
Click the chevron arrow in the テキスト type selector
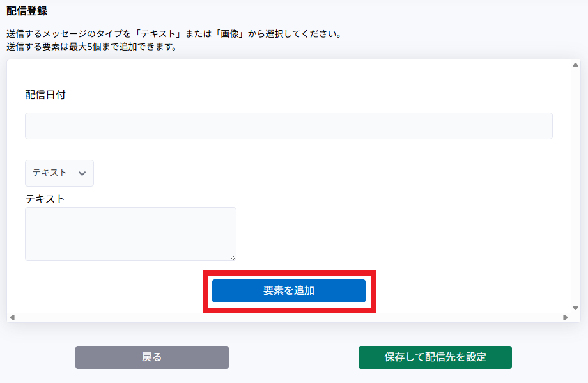[x=81, y=173]
